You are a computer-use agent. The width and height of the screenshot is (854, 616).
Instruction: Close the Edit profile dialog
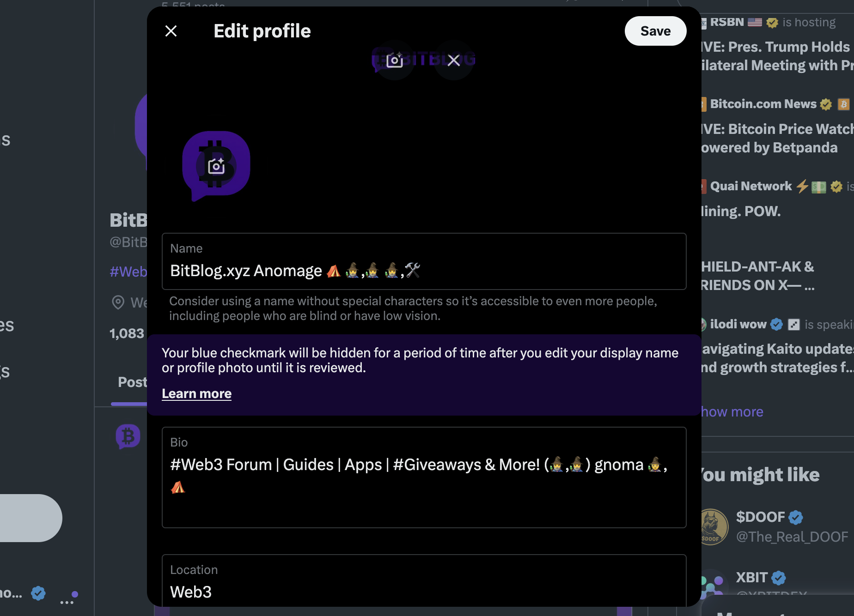[x=171, y=31]
